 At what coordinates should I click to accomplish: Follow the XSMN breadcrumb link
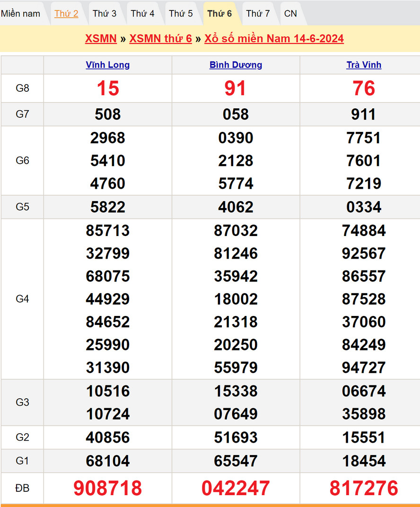coord(101,39)
